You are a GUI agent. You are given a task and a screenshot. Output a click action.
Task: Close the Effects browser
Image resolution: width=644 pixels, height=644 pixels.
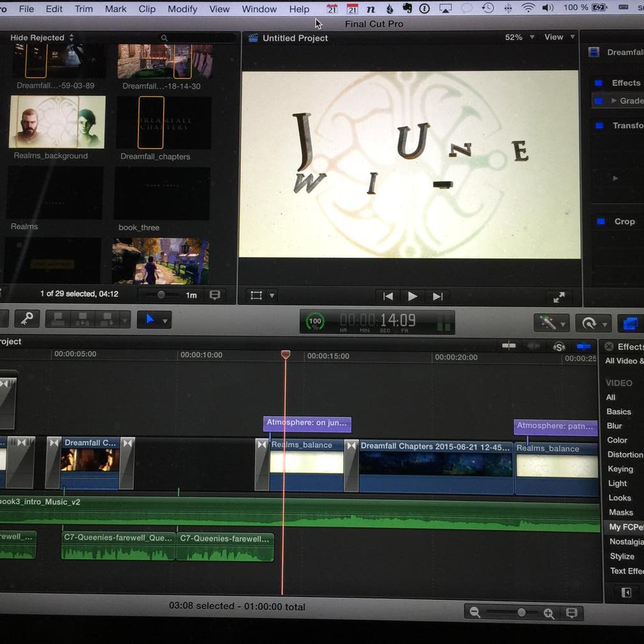point(609,347)
